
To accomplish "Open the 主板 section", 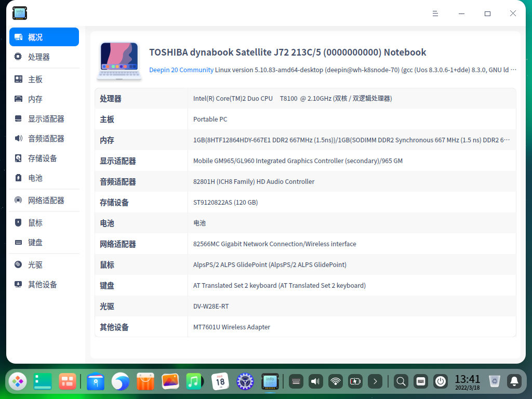I will 44,78.
